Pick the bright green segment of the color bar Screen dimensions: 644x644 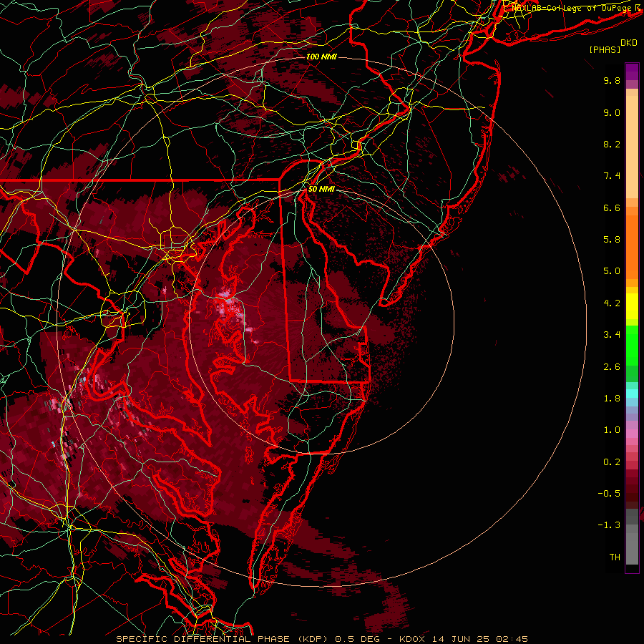click(x=632, y=346)
